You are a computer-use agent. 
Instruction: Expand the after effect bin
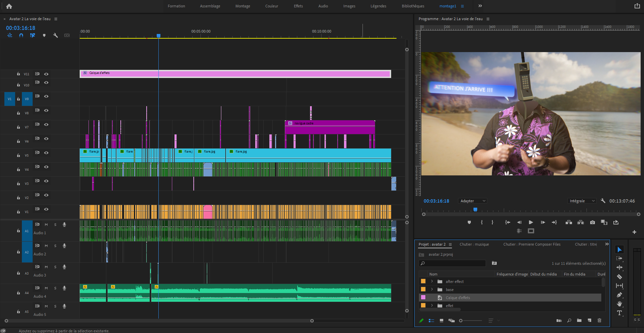point(432,281)
